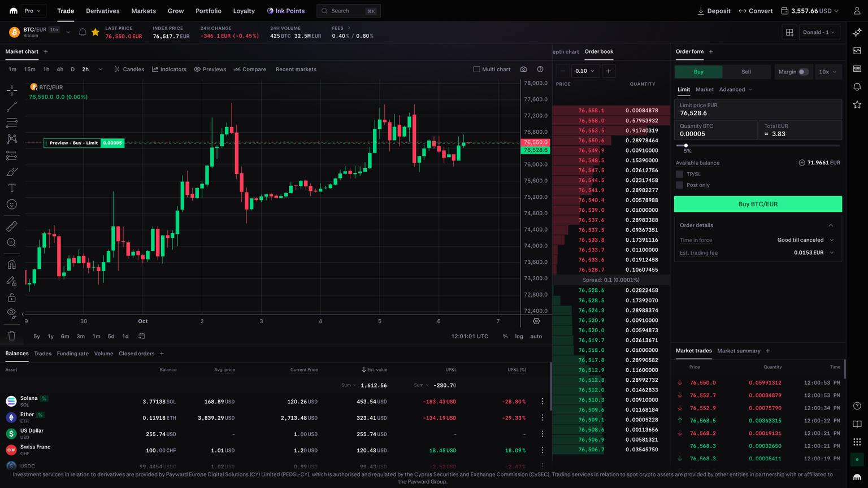Collapse the Order details section

(831, 225)
